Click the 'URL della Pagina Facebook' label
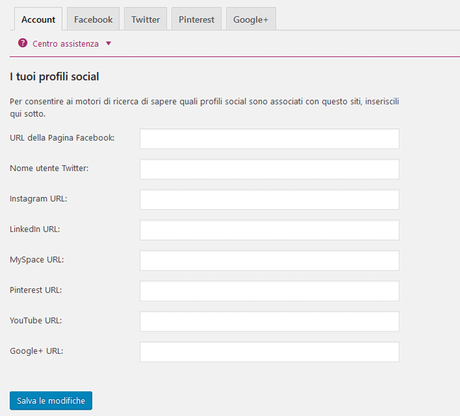Image resolution: width=460 pixels, height=416 pixels. pos(62,138)
